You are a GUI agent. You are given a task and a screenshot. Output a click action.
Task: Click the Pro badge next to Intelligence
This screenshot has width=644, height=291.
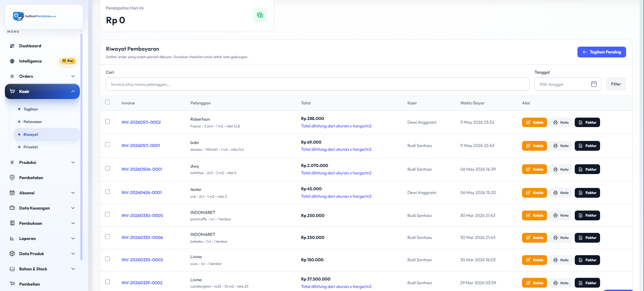coord(67,61)
